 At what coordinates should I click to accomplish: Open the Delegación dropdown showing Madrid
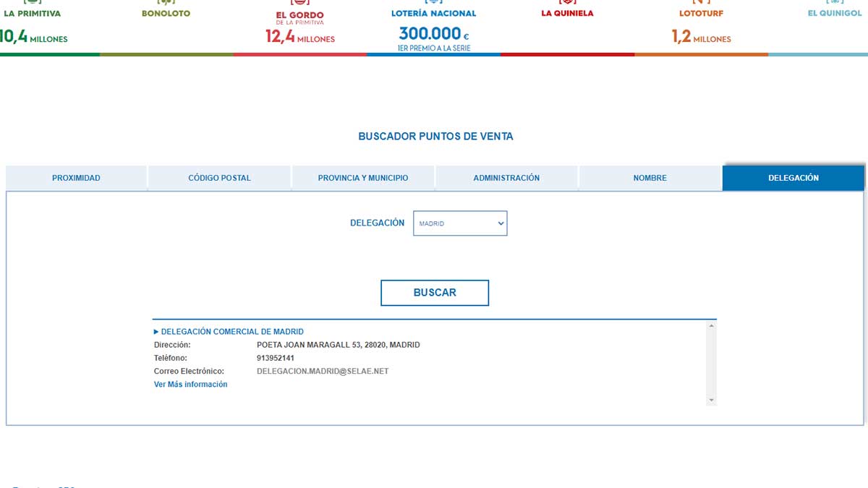coord(460,223)
